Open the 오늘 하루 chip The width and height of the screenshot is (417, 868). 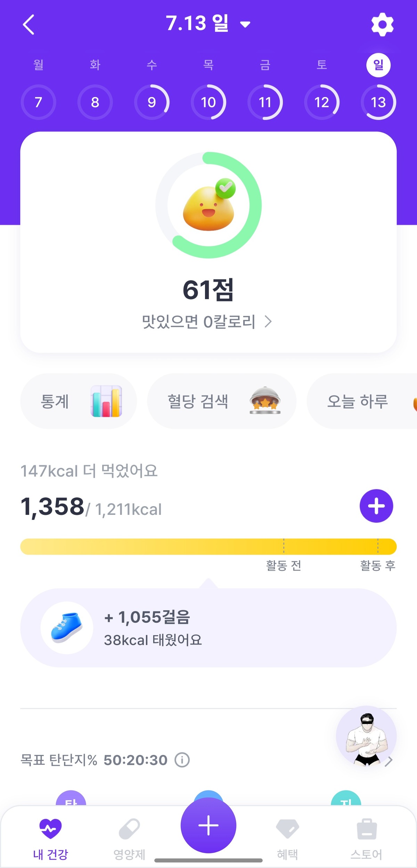click(361, 401)
